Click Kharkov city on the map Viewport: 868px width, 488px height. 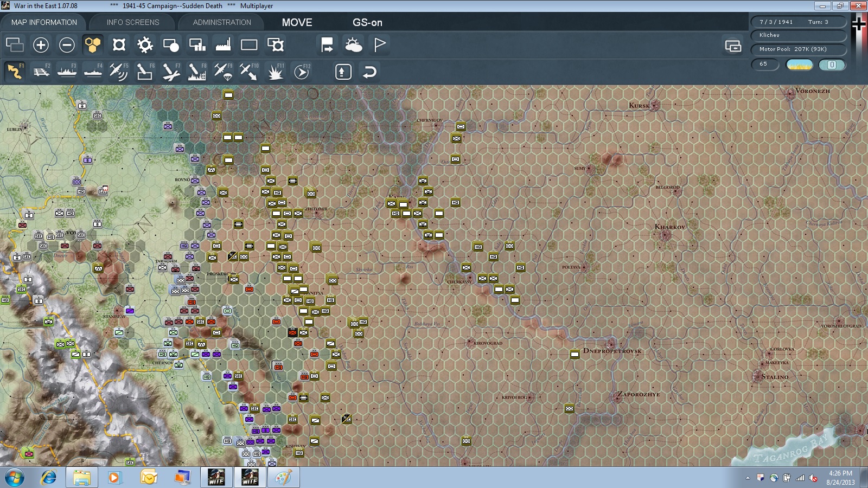pyautogui.click(x=665, y=235)
